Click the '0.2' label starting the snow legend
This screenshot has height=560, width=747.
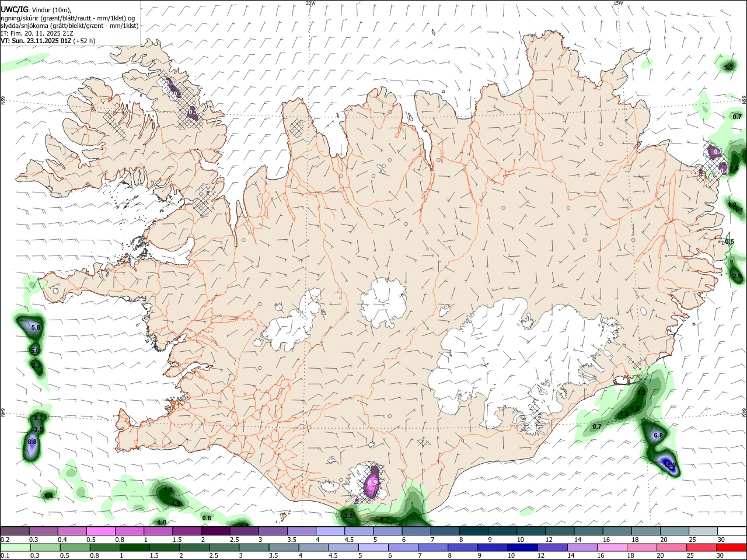click(5, 540)
